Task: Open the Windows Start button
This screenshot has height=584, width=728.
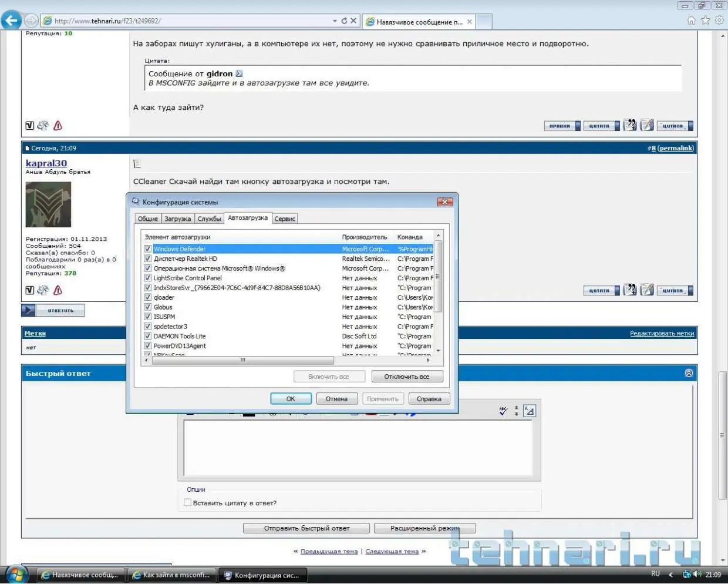Action: click(x=16, y=574)
